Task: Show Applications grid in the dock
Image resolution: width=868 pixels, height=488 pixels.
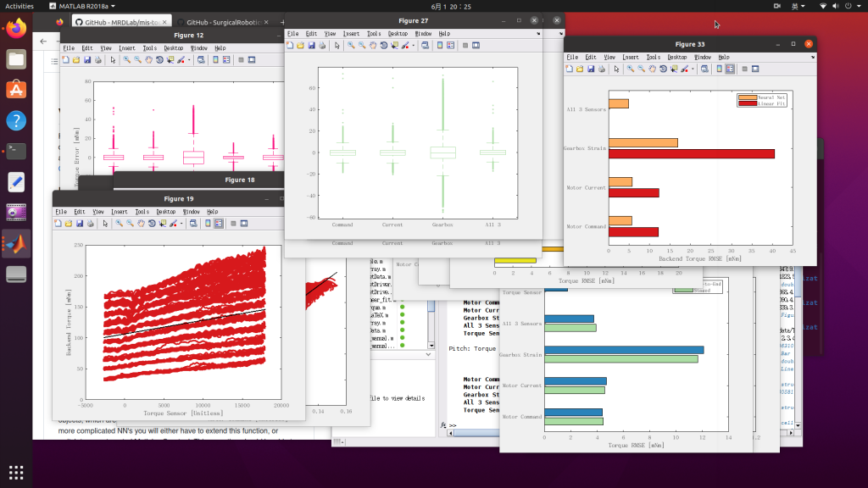Action: 16,472
